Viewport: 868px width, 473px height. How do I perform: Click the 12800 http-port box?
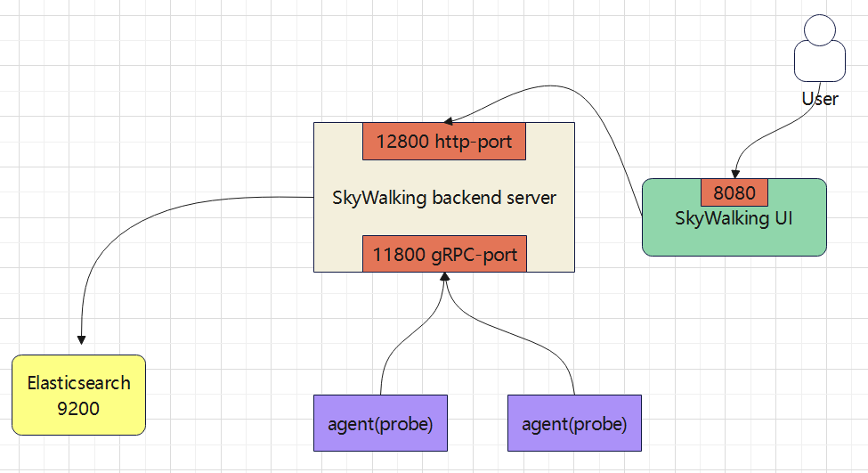point(444,142)
